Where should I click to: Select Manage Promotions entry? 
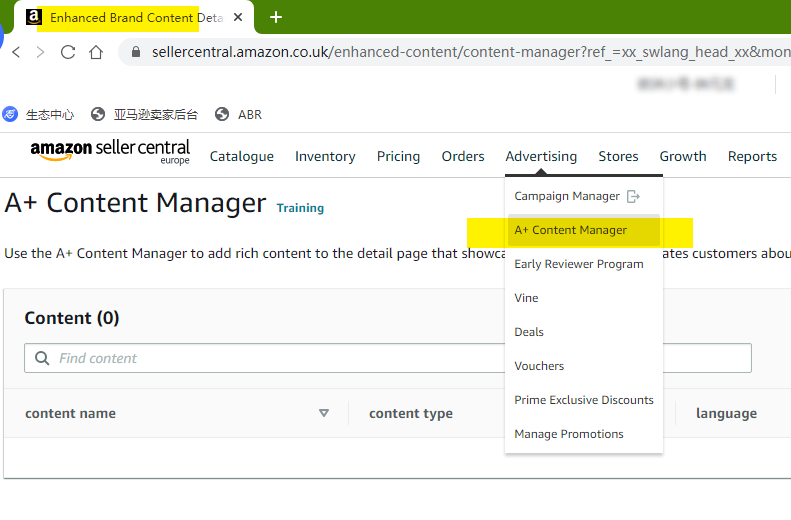tap(569, 434)
